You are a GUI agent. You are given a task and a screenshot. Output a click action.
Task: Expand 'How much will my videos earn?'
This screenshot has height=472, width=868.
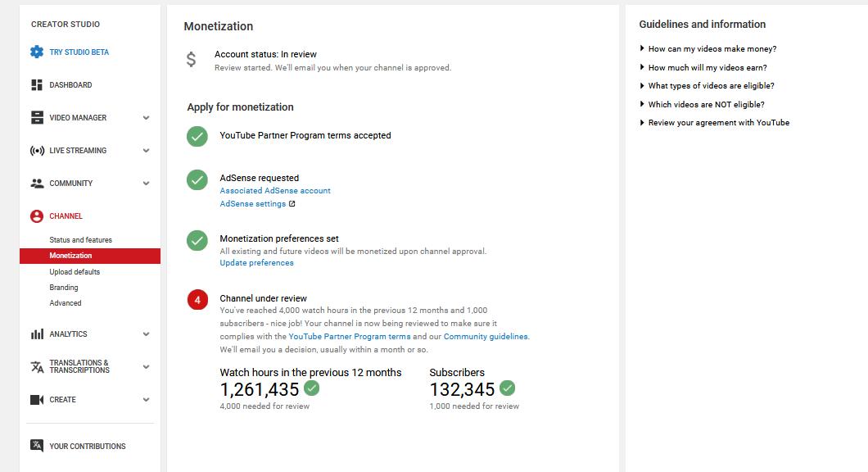703,67
